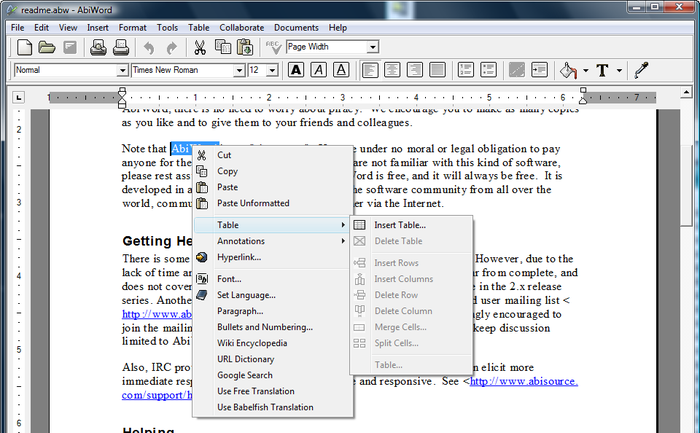Viewport: 700px width, 433px height.
Task: Click the Decrease indent icon
Action: point(517,70)
